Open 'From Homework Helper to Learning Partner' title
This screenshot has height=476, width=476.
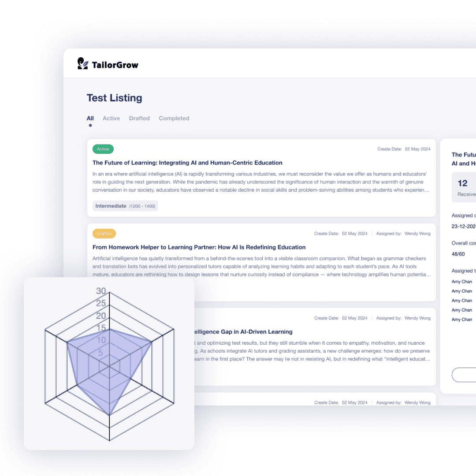tap(199, 247)
